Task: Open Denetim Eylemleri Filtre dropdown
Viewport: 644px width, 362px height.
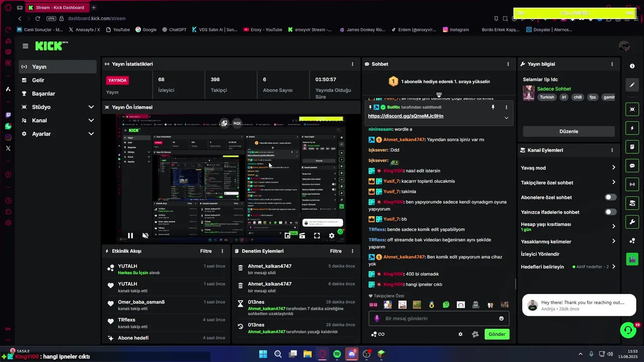Action: [x=336, y=251]
